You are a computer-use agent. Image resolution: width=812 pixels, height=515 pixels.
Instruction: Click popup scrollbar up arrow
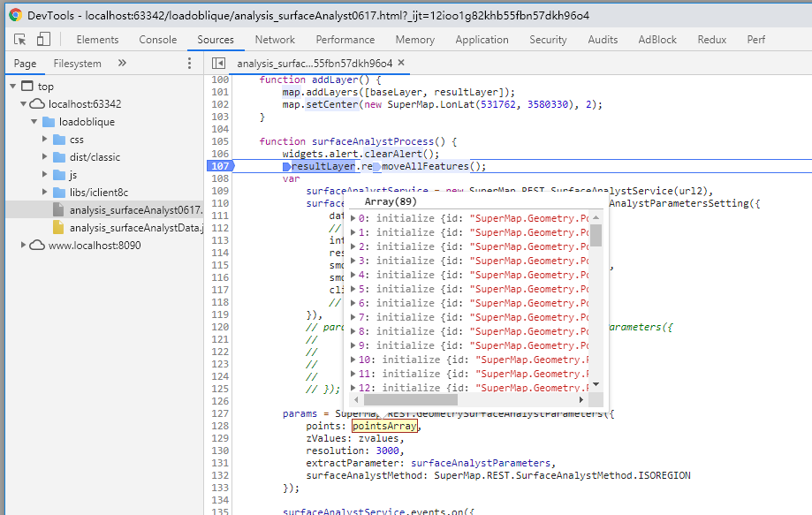click(x=596, y=217)
